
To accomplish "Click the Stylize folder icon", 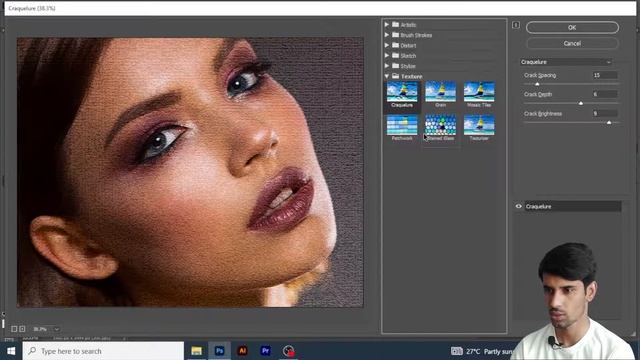I will pos(396,65).
